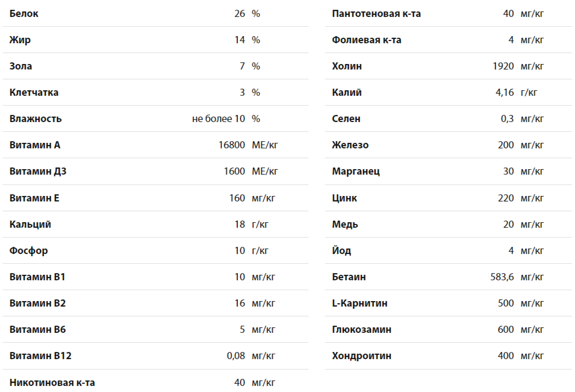Click the Витамин В12 value 0,08

[236, 356]
